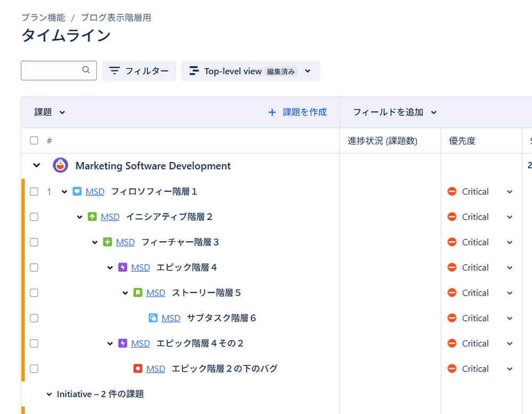Screen dimensions: 532x414
Task: Check the box for サブタスク階層６
Action: [x=34, y=318]
